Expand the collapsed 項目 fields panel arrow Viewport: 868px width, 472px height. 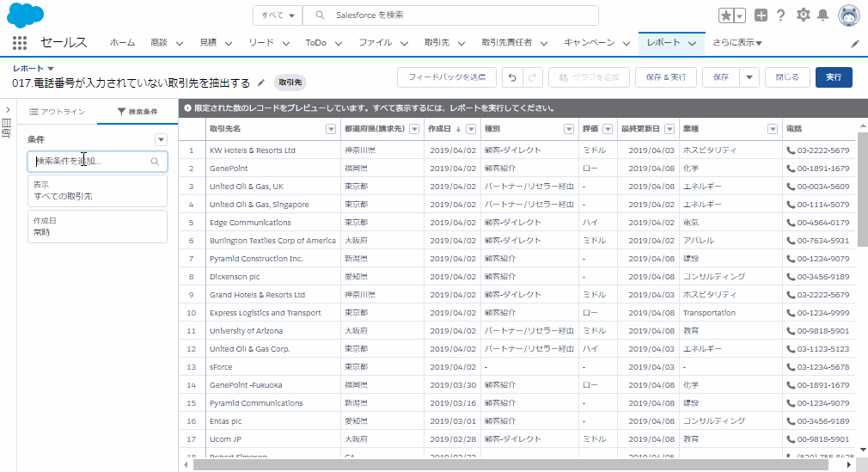8,110
